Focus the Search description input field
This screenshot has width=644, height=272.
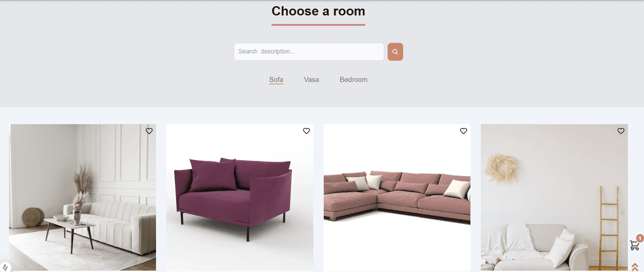tap(309, 52)
